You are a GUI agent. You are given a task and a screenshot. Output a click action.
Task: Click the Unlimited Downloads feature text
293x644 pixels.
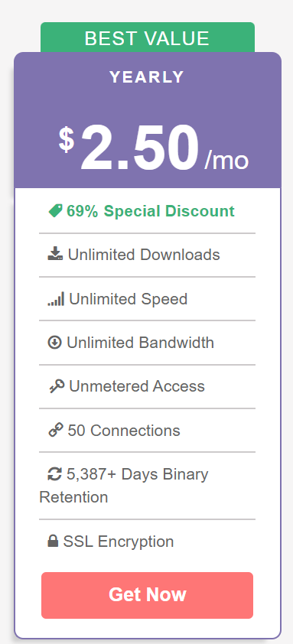tap(144, 255)
